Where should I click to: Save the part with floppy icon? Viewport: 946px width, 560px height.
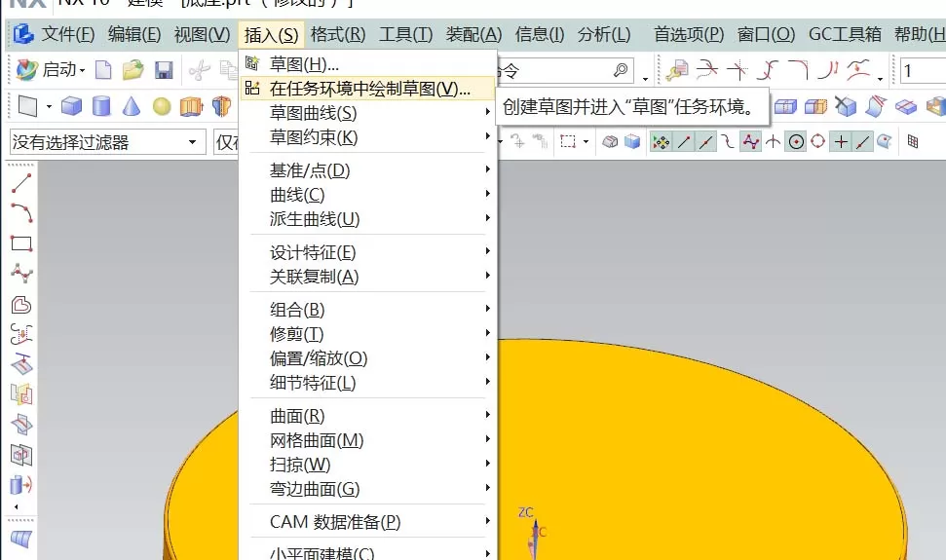(x=164, y=70)
